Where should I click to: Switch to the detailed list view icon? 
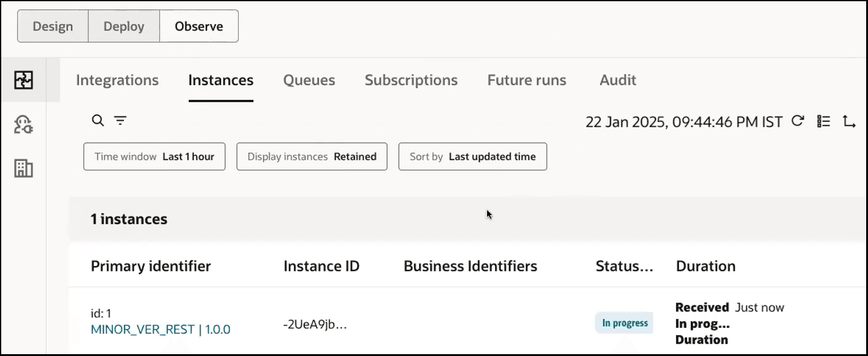click(824, 121)
